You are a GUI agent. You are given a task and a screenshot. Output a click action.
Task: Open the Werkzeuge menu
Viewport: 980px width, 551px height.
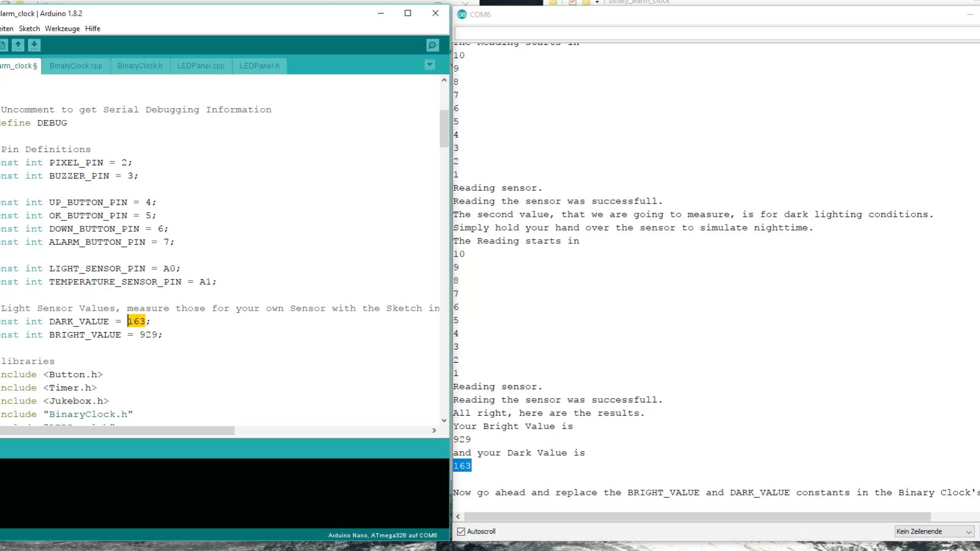pos(62,28)
